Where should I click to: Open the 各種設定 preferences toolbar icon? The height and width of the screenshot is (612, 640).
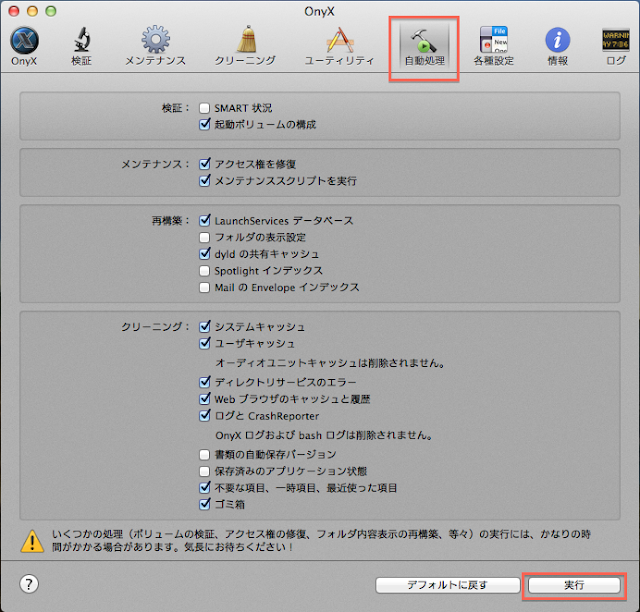(493, 46)
